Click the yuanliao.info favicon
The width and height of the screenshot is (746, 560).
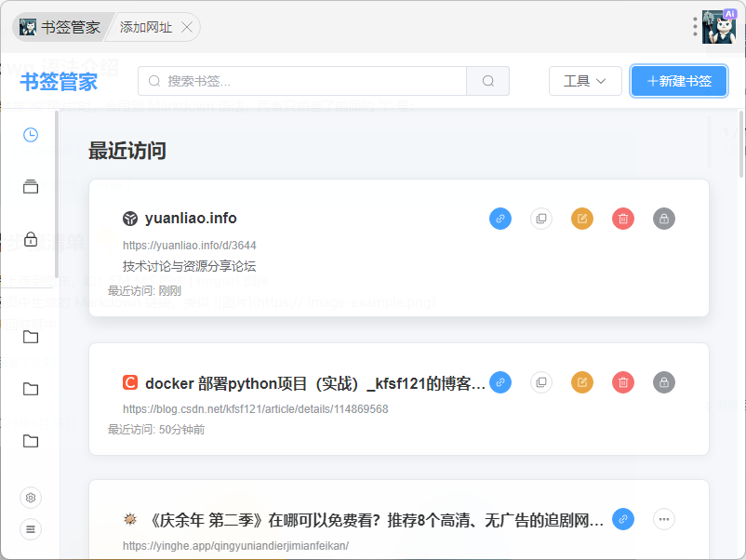(x=130, y=219)
